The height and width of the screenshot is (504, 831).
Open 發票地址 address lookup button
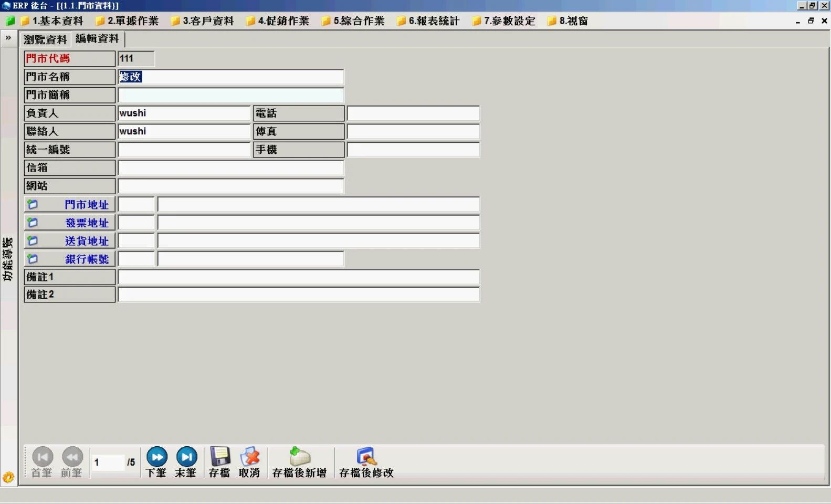click(x=69, y=223)
